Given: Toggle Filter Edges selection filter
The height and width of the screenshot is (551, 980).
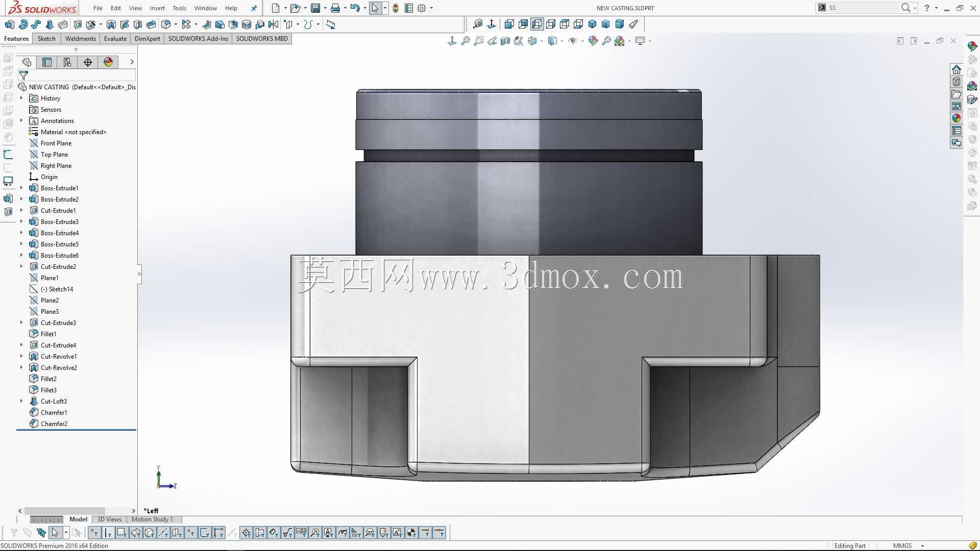Looking at the screenshot, I should [108, 533].
